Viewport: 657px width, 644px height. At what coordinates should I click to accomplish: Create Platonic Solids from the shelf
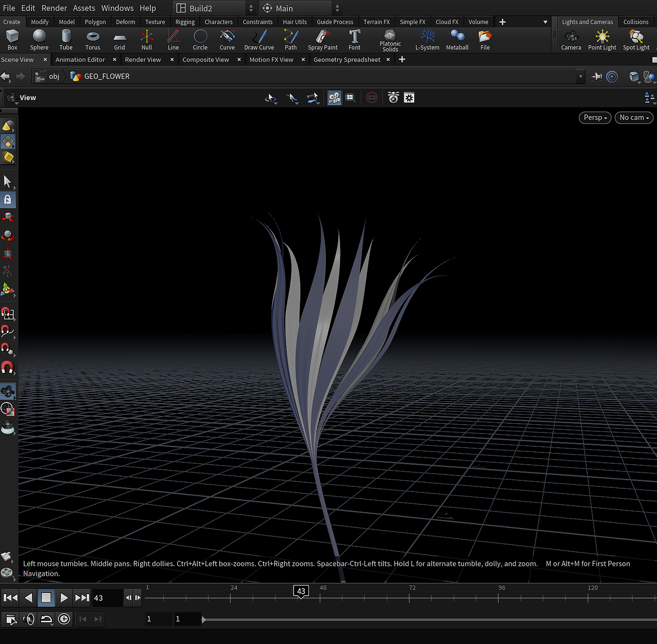coord(390,40)
